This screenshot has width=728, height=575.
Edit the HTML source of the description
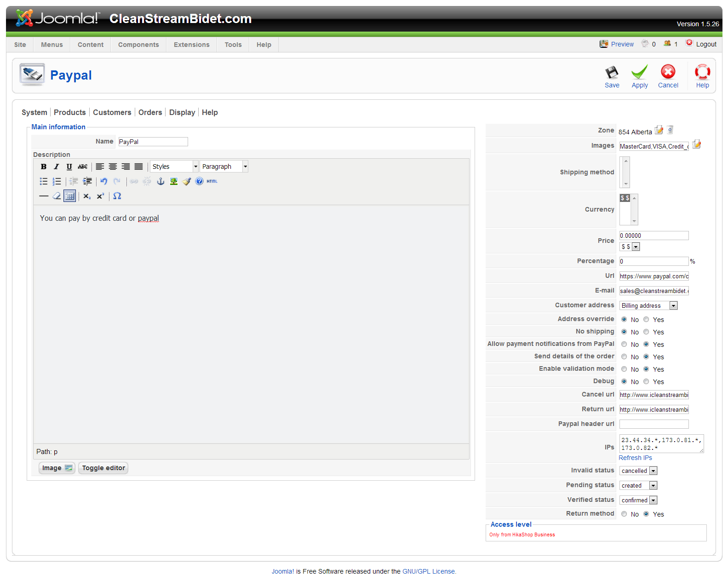click(212, 181)
